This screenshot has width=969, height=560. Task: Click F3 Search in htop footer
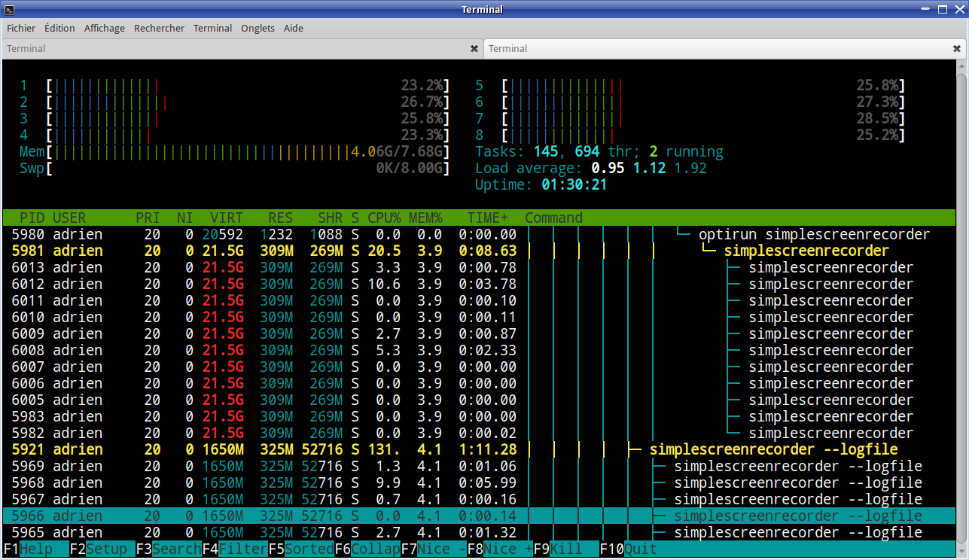(169, 549)
